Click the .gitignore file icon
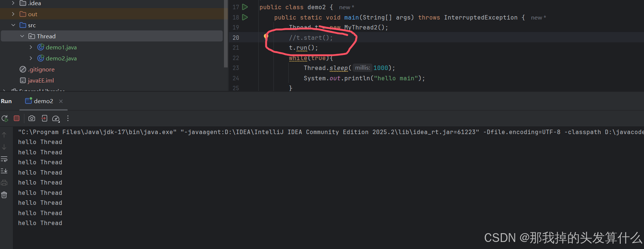 click(23, 69)
